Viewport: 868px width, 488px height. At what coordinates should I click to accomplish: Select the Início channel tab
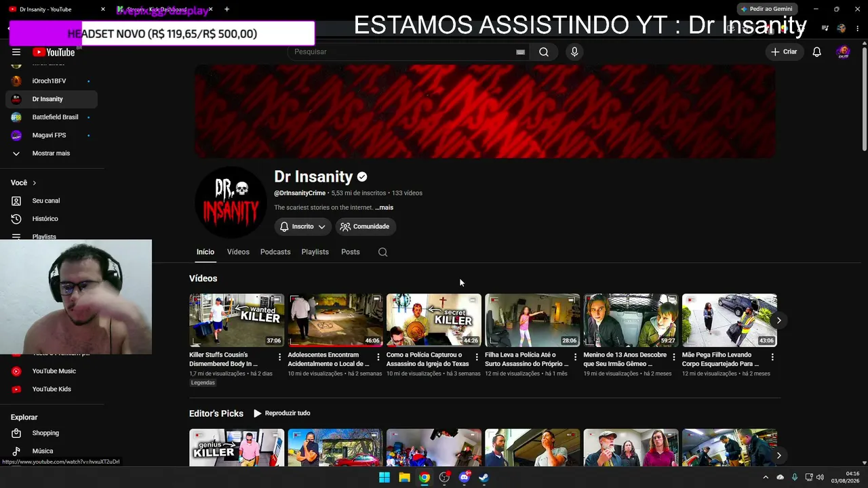[x=205, y=252]
